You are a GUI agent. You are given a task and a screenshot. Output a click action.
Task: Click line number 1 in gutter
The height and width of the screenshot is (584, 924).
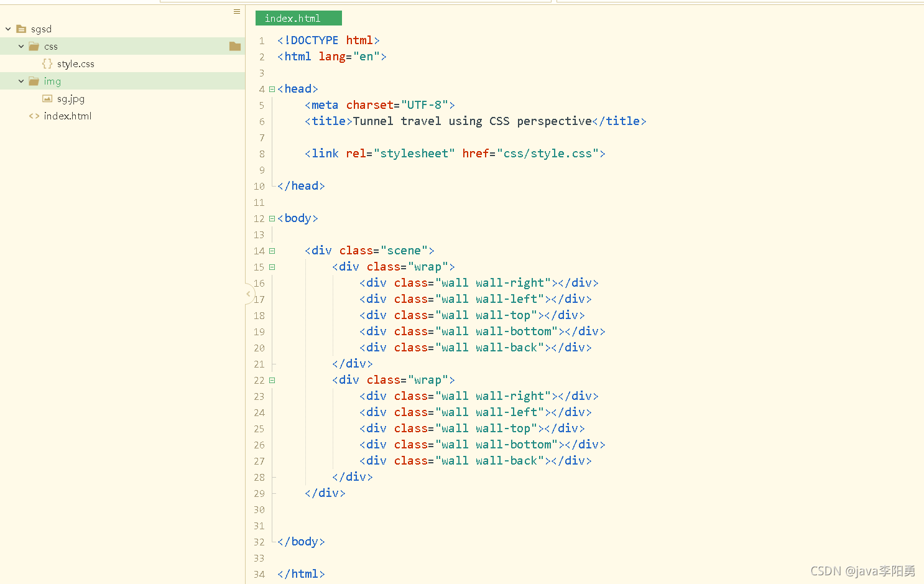click(262, 41)
